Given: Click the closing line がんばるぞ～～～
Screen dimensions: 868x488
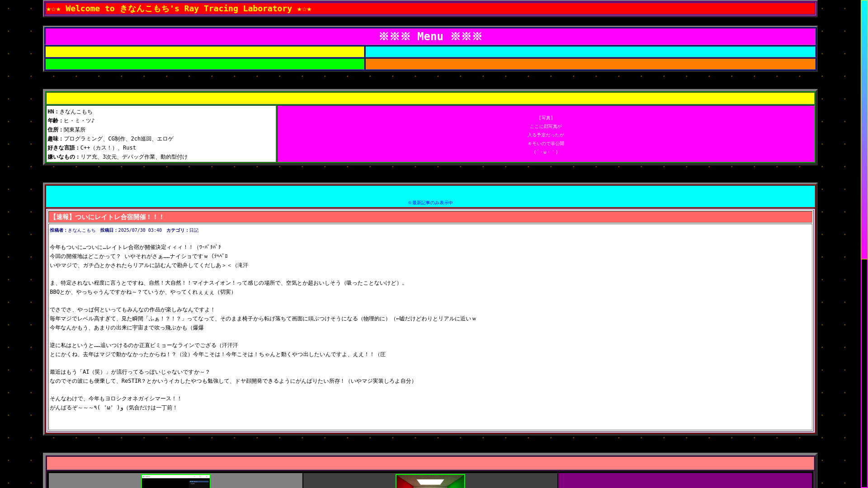Looking at the screenshot, I should pos(114,408).
